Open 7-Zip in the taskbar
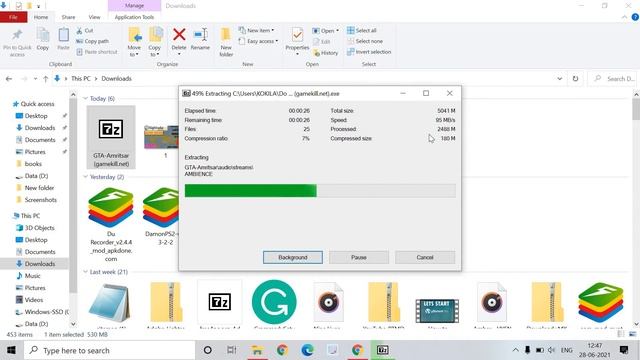Image resolution: width=640 pixels, height=360 pixels. (382, 350)
